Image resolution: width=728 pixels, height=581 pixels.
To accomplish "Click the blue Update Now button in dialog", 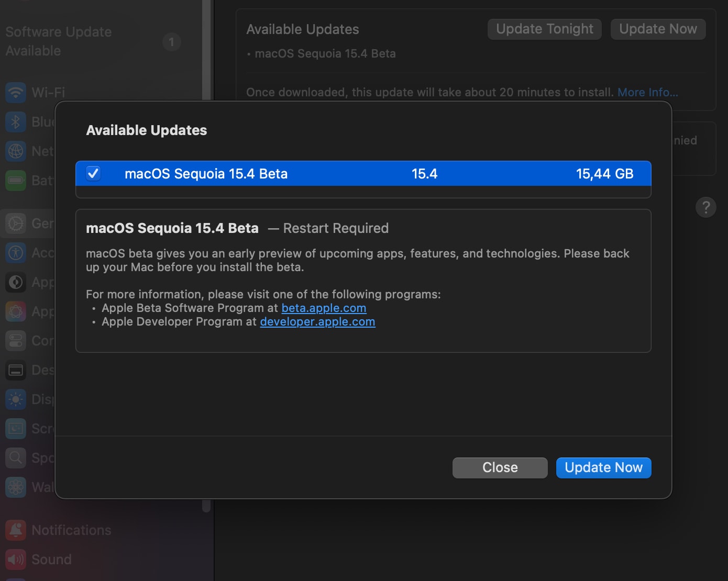I will click(x=603, y=467).
